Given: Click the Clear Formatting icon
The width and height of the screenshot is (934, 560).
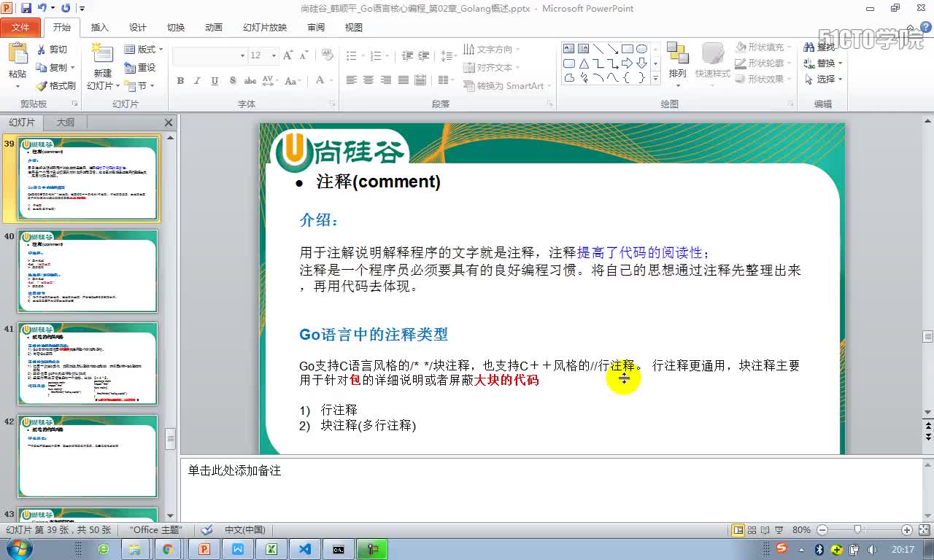Looking at the screenshot, I should coord(325,55).
